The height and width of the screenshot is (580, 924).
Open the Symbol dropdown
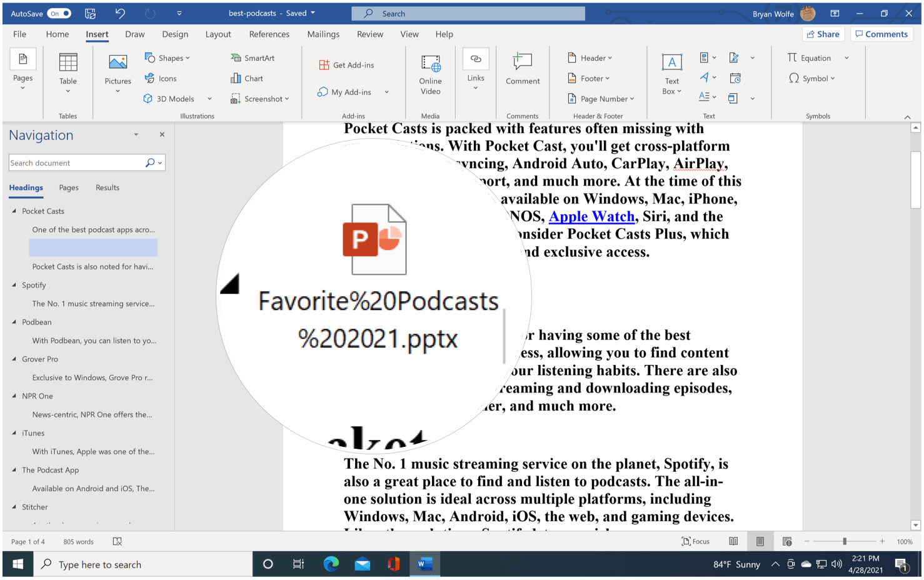pyautogui.click(x=811, y=79)
